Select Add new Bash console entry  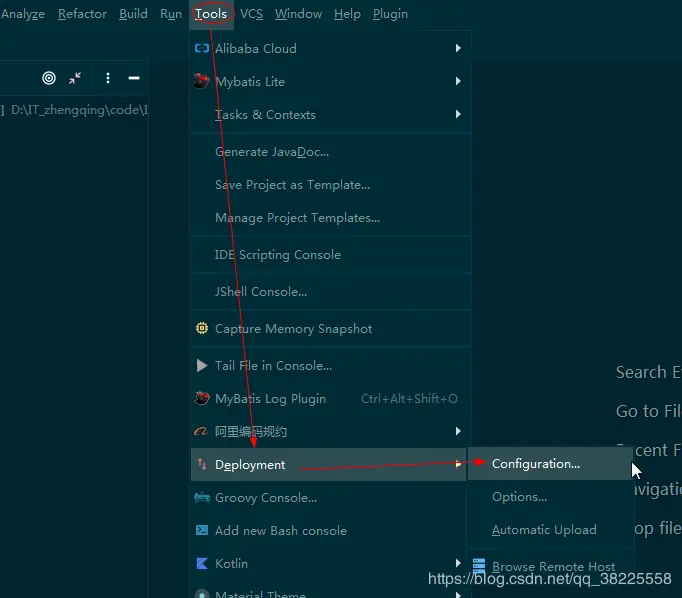click(x=328, y=531)
